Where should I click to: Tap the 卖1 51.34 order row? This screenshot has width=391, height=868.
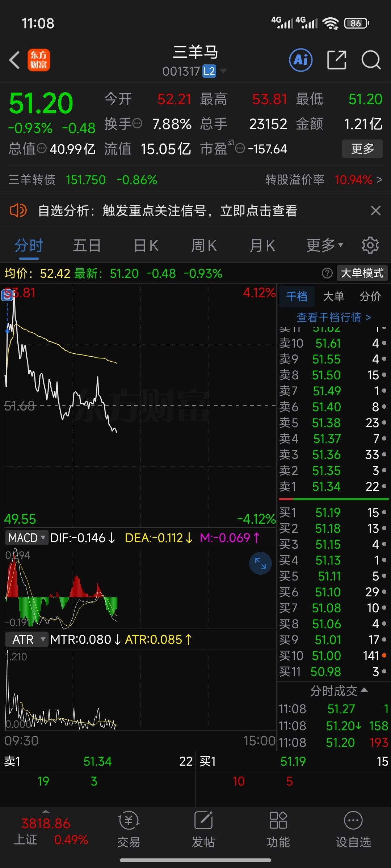333,486
